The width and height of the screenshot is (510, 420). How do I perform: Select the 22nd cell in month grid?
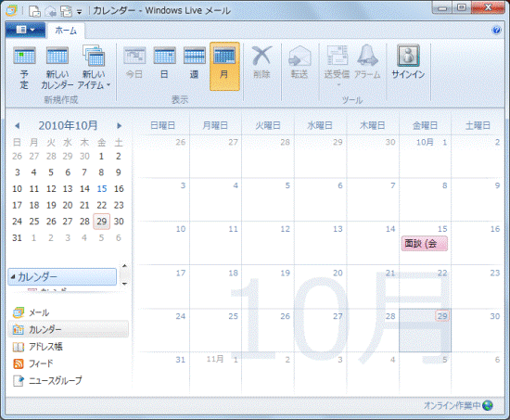tap(425, 286)
